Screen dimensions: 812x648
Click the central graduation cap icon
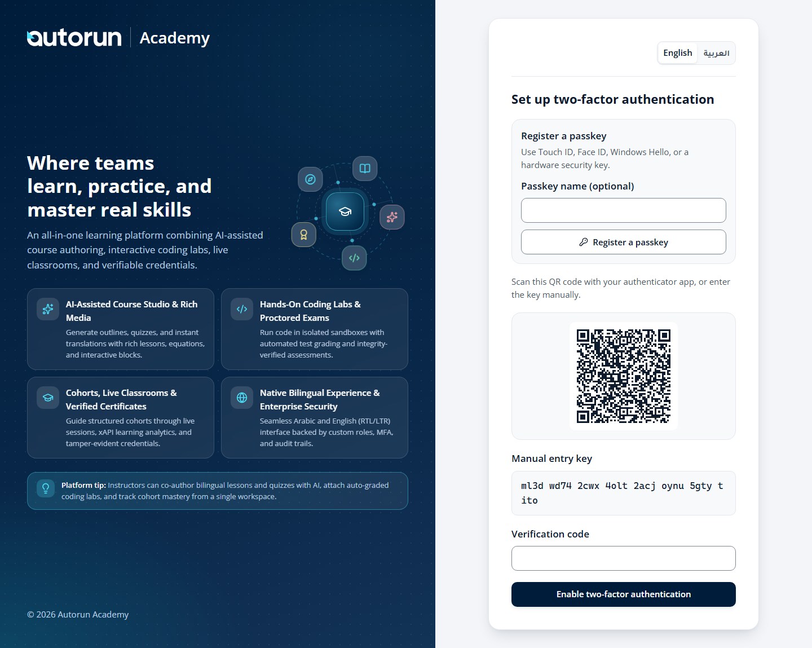pyautogui.click(x=345, y=211)
